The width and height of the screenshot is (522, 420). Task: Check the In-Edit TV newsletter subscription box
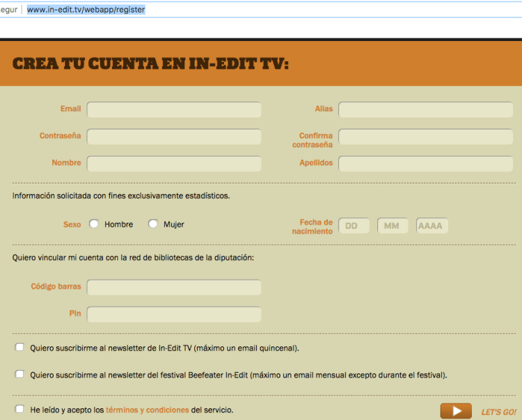(x=19, y=348)
